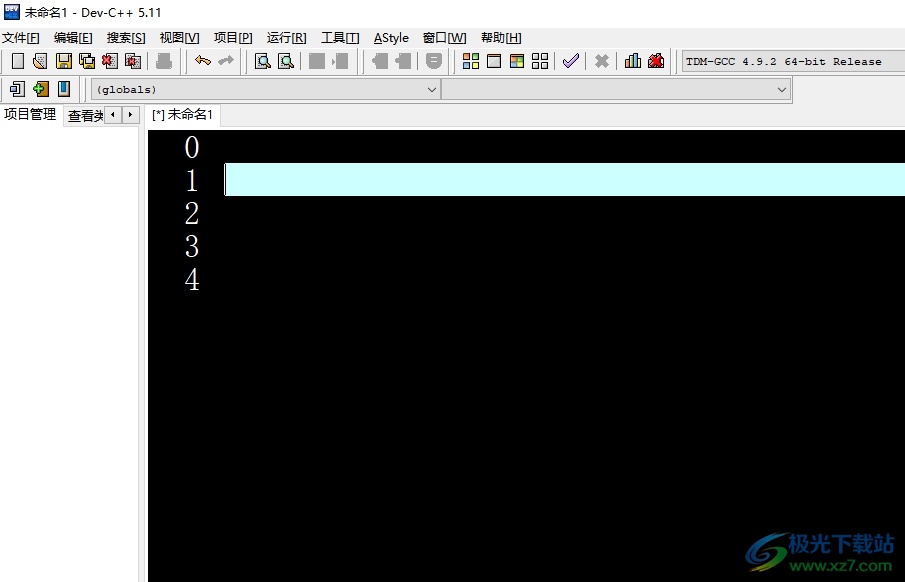Open the (globals) scope dropdown
Image resolution: width=905 pixels, height=582 pixels.
click(265, 89)
